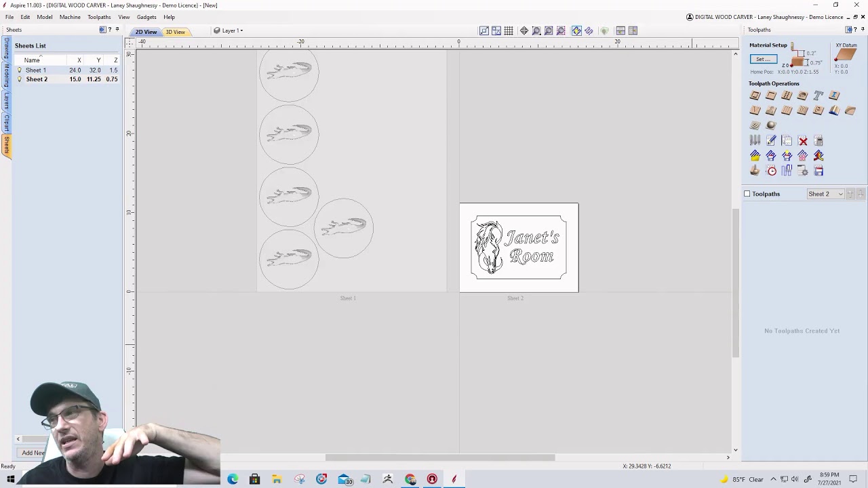Open the Help menu
Viewport: 868px width, 488px height.
tap(169, 17)
